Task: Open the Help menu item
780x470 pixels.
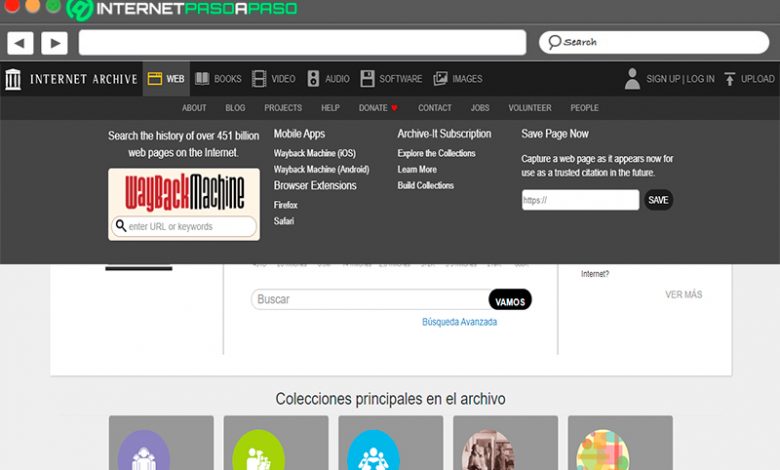Action: 330,108
